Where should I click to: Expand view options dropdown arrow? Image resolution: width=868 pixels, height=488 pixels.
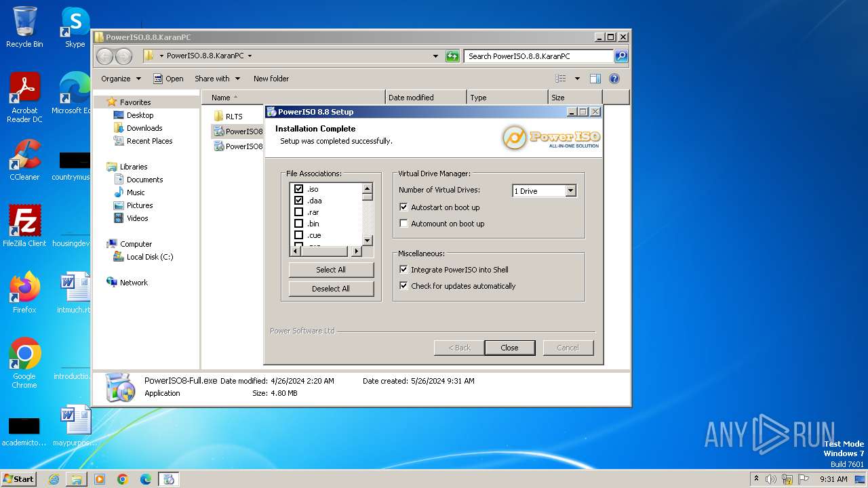[577, 79]
